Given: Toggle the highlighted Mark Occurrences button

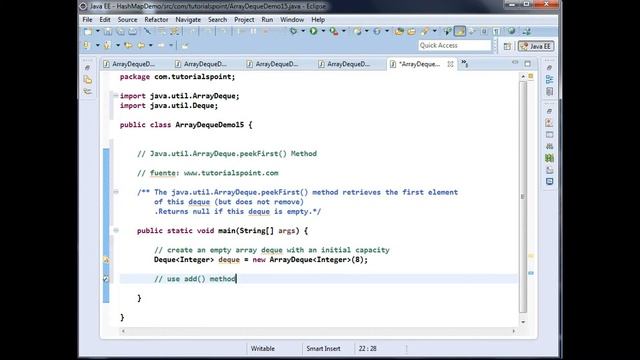Looking at the screenshot, I should pyautogui.click(x=460, y=31).
